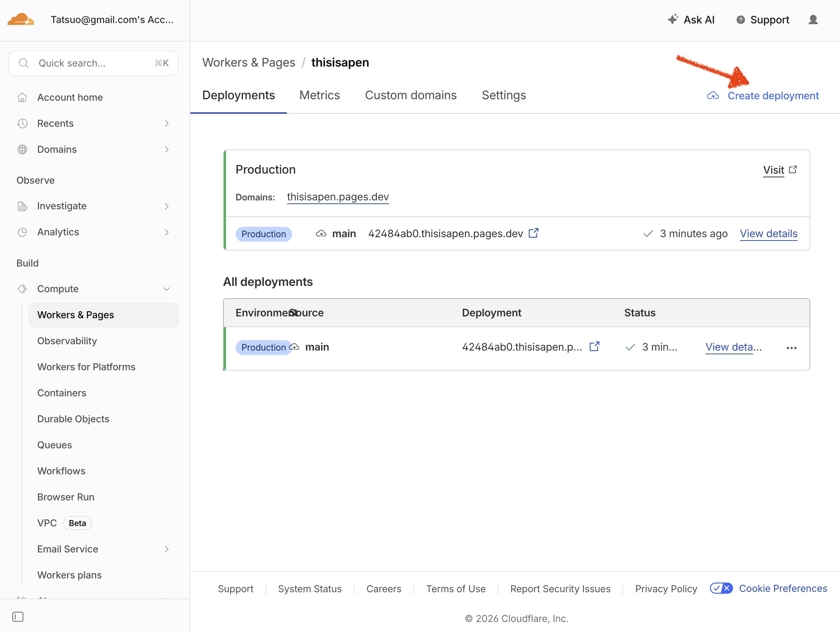Image resolution: width=840 pixels, height=632 pixels.
Task: Open Browser Run in sidebar
Action: (66, 497)
